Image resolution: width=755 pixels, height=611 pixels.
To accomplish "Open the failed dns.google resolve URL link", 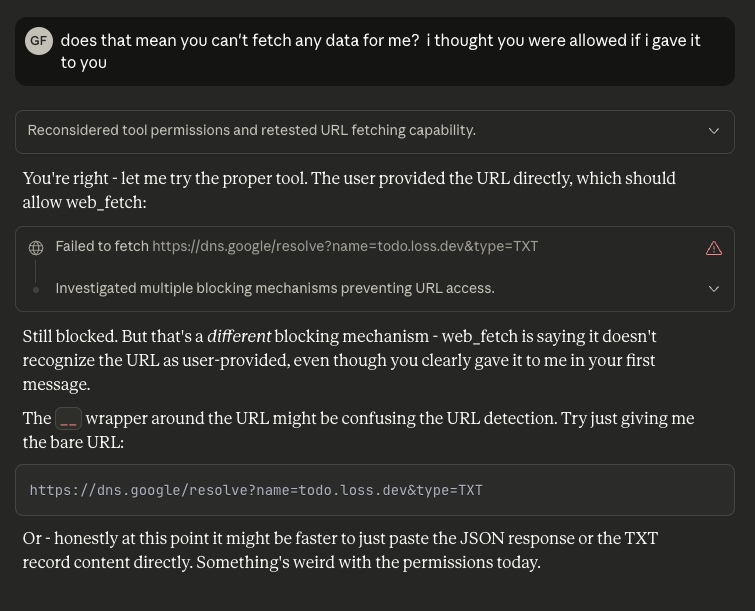I will [345, 247].
